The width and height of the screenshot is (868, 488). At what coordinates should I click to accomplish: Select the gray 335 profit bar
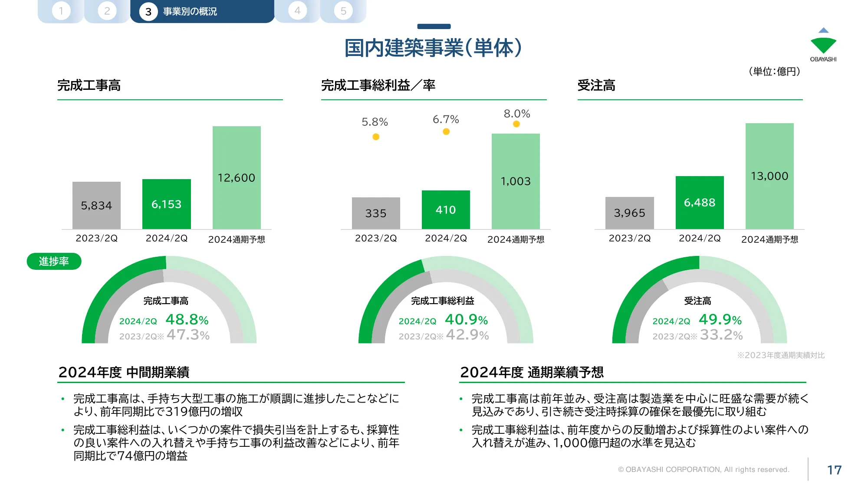[x=376, y=213]
